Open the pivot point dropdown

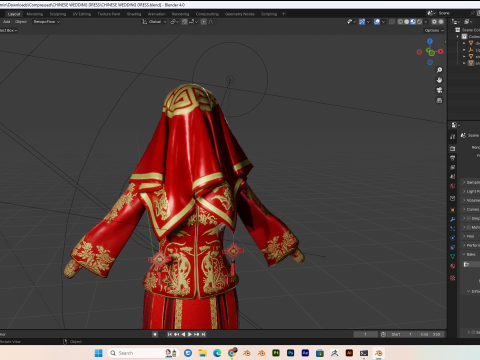click(x=174, y=22)
